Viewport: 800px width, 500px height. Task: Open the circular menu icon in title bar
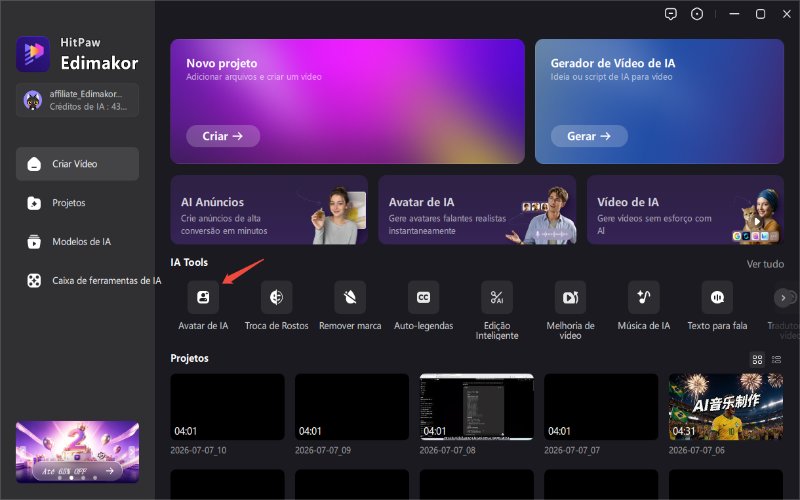[697, 14]
